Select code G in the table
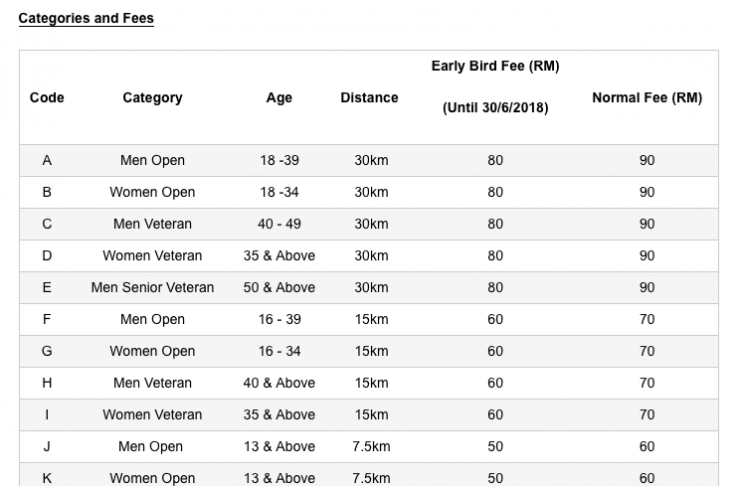Image resolution: width=741 pixels, height=486 pixels. (x=47, y=351)
